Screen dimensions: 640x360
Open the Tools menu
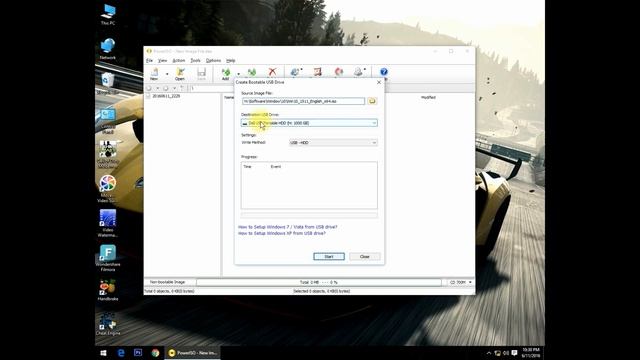(x=196, y=60)
